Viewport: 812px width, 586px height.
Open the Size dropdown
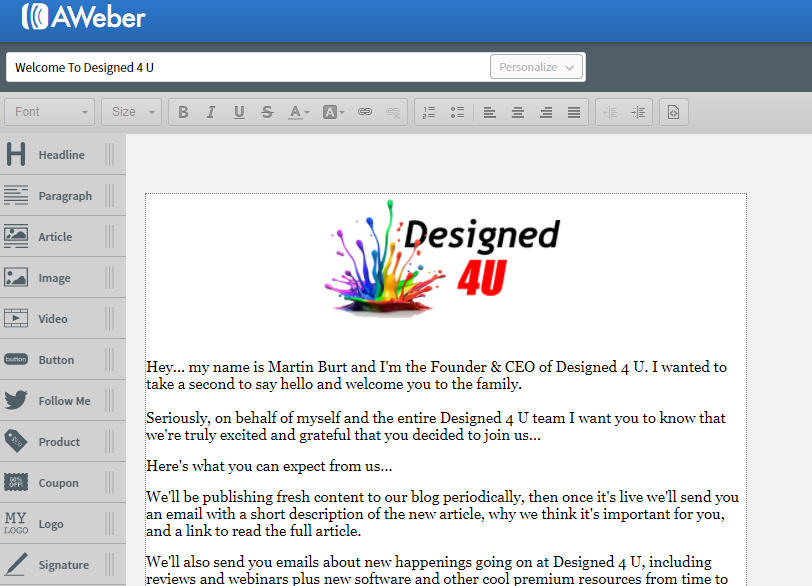(x=132, y=112)
